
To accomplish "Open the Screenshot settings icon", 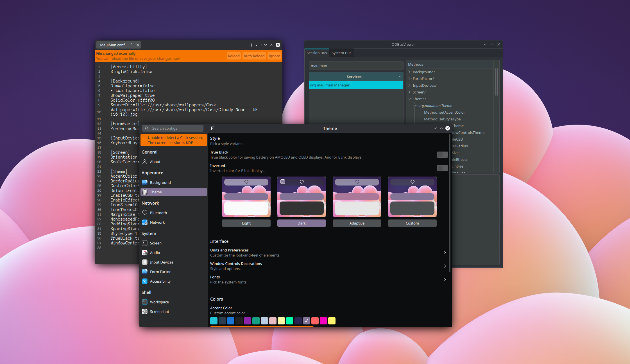I will point(145,312).
